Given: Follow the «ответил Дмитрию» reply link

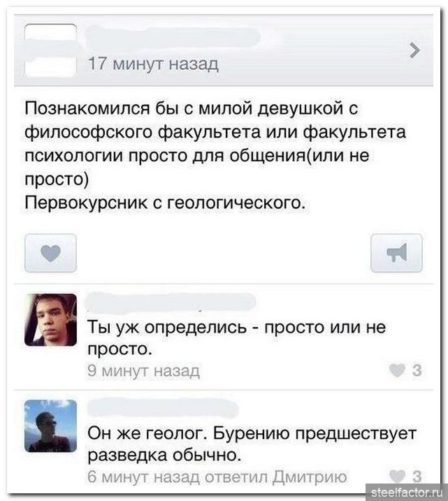Looking at the screenshot, I should [276, 477].
